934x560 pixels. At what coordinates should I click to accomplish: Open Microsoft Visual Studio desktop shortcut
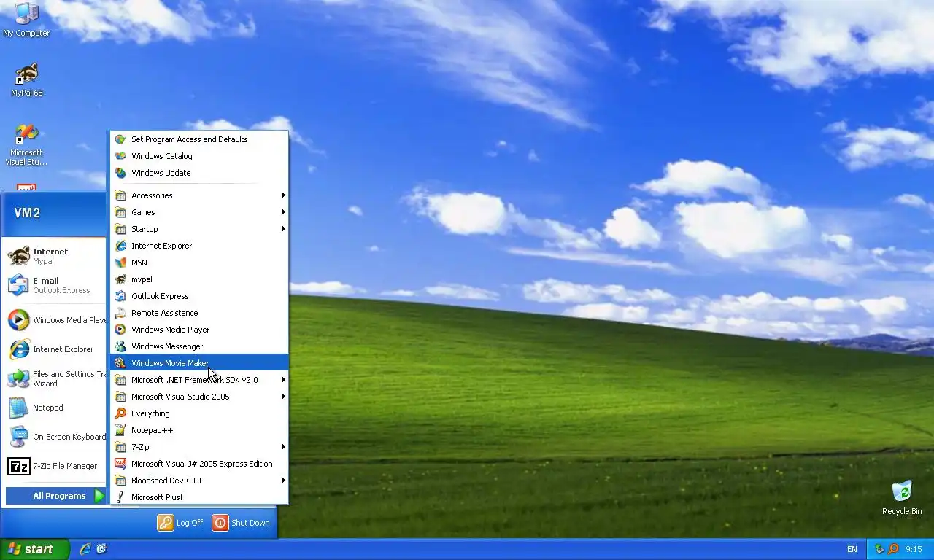pos(26,145)
